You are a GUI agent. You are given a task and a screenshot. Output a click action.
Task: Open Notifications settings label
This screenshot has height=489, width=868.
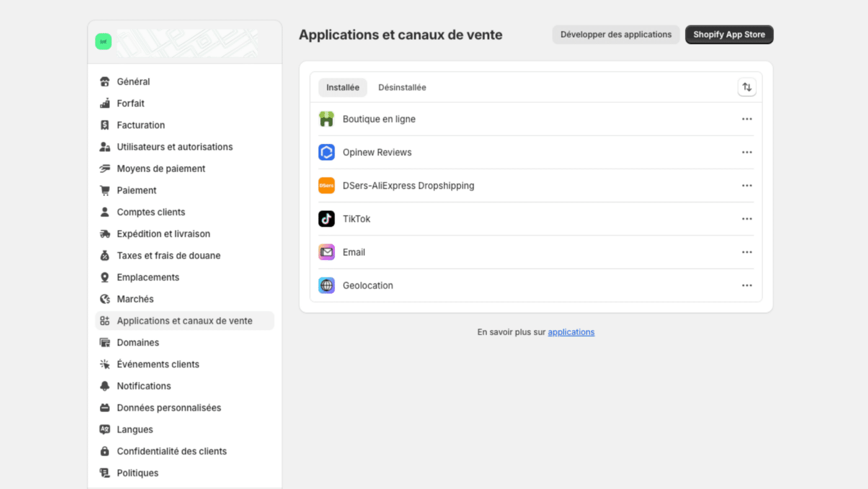144,385
